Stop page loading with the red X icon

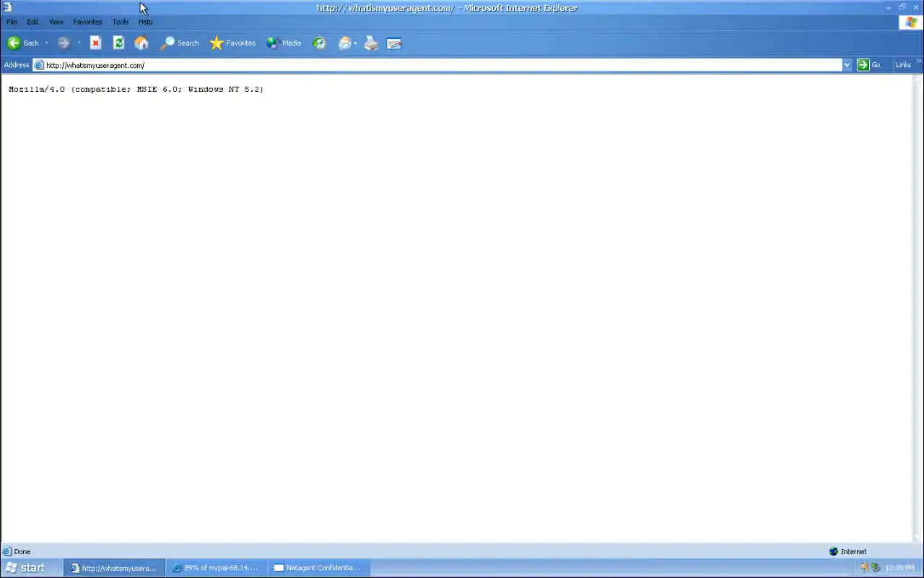coord(95,43)
